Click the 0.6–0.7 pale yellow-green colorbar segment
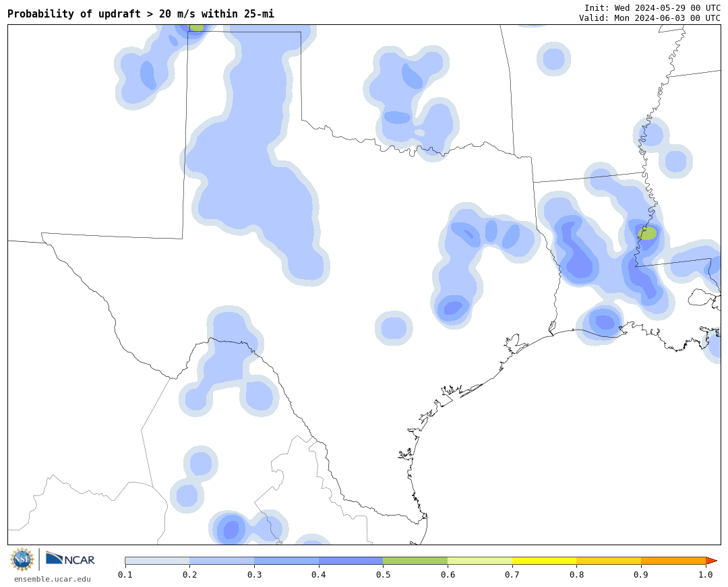This screenshot has height=587, width=728. 480,561
